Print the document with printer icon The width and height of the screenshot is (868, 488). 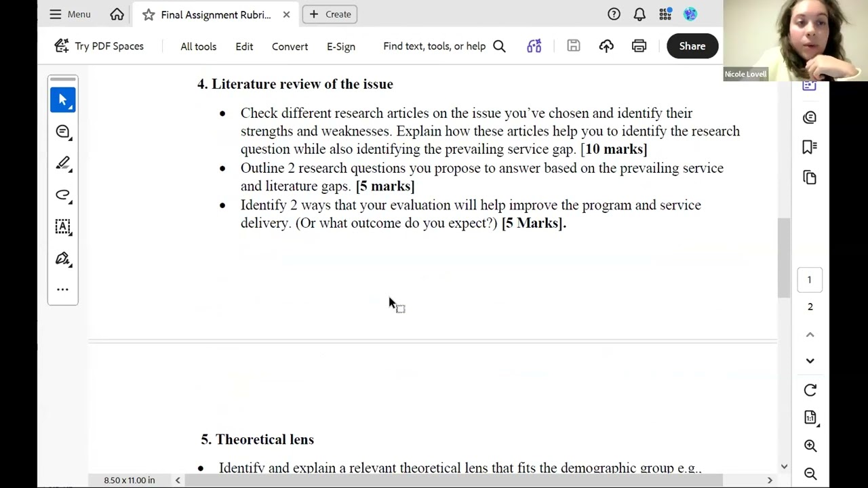point(639,46)
